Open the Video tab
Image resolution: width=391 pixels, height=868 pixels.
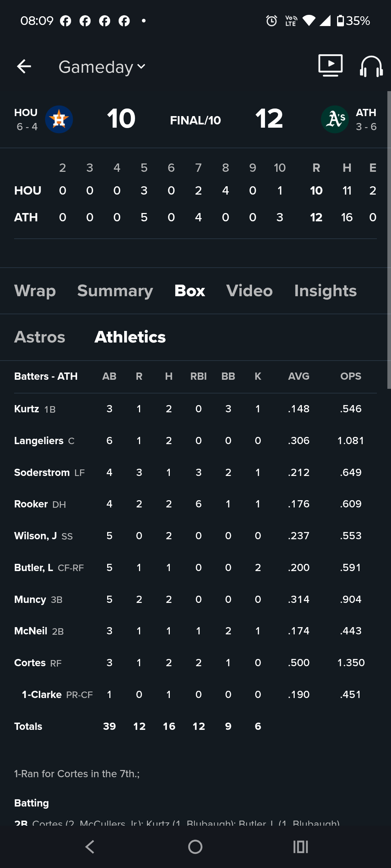click(249, 291)
